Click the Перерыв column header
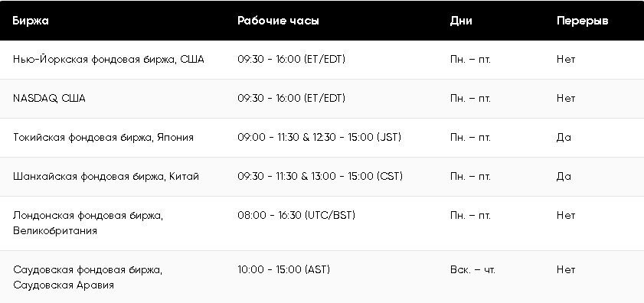The height and width of the screenshot is (303, 644). click(583, 21)
